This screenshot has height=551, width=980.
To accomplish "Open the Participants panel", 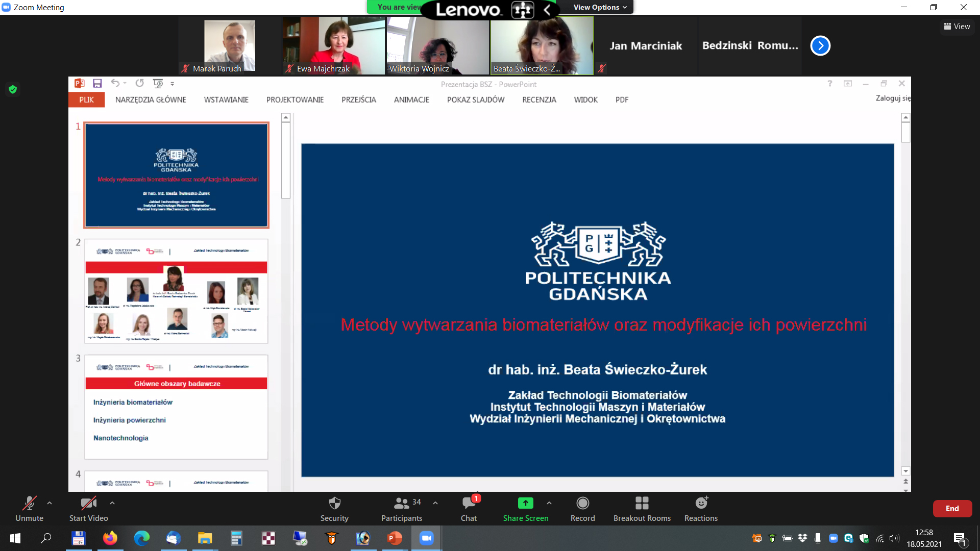I will (402, 509).
